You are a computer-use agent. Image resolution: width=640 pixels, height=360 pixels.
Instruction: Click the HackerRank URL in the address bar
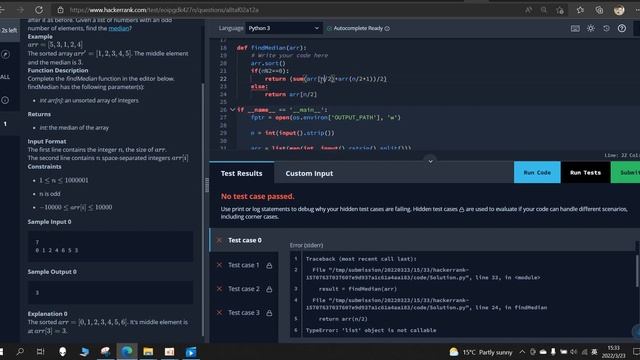[164, 10]
